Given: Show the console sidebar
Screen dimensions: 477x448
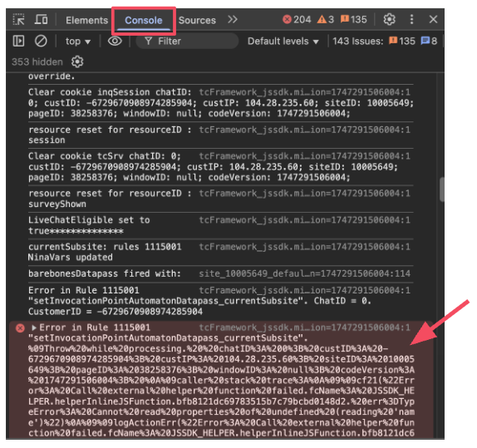Looking at the screenshot, I should click(x=18, y=41).
